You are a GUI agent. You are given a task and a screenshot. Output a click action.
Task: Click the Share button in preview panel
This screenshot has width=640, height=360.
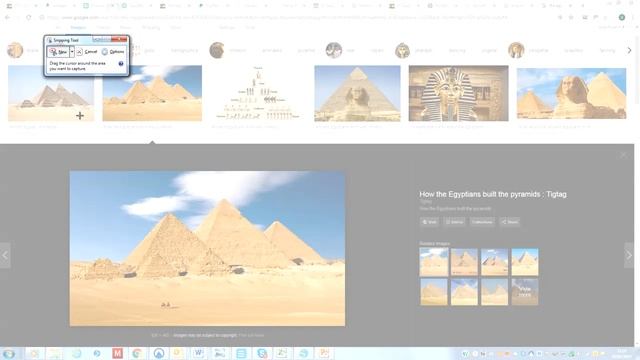(510, 222)
